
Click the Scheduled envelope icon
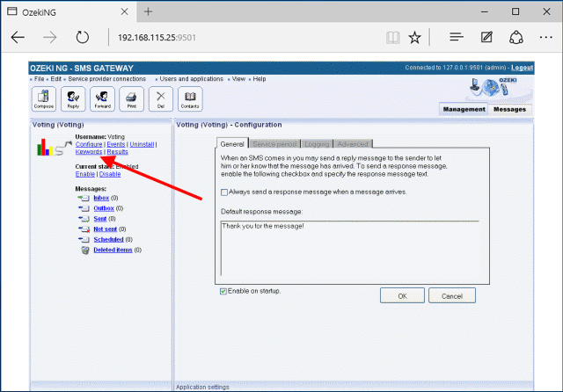click(x=84, y=240)
